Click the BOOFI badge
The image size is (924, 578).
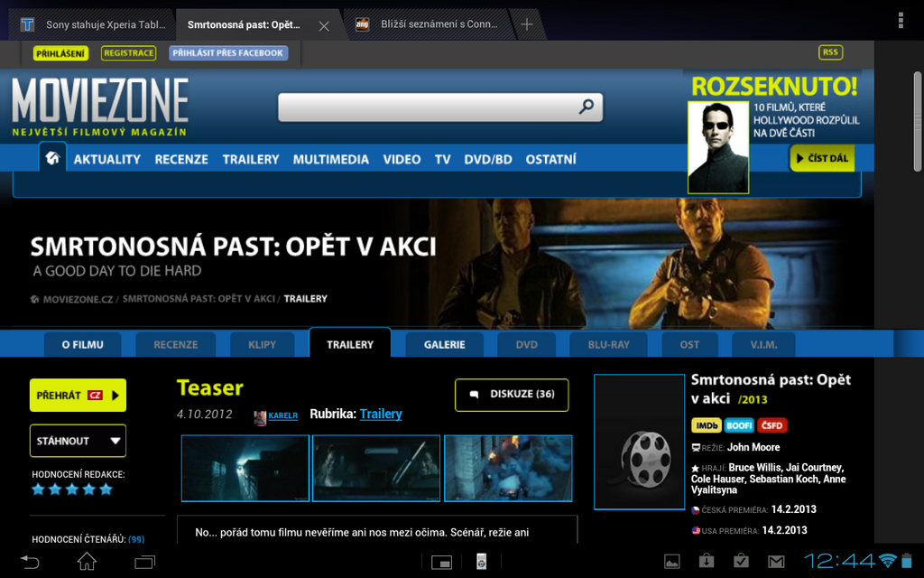point(739,425)
